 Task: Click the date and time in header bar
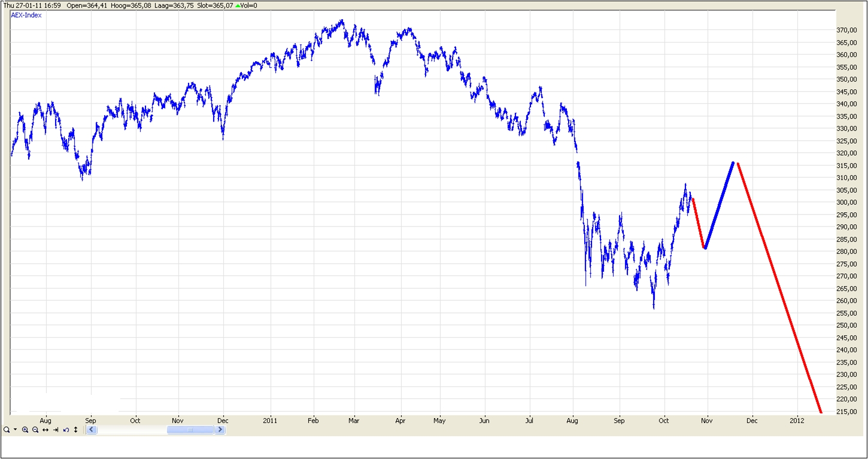point(32,5)
